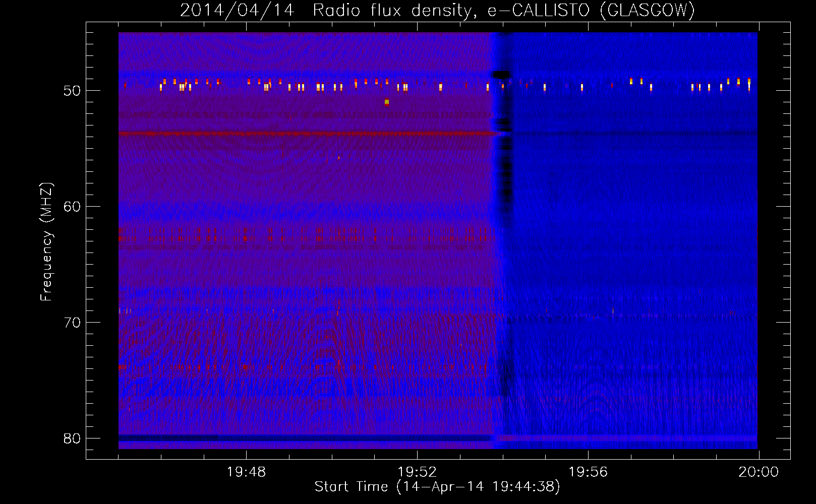Click the dark horizontal band at 80 MHz
The image size is (816, 504).
click(305, 438)
